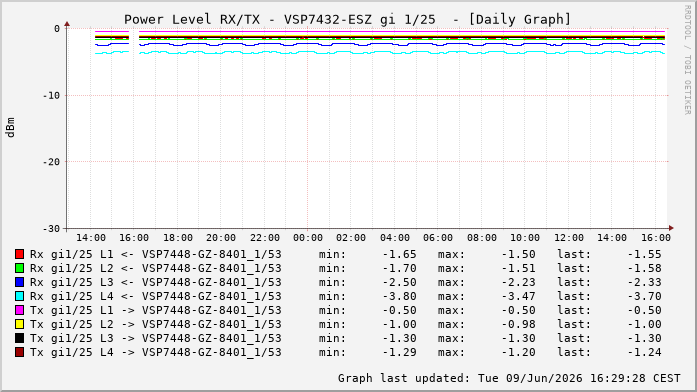Screen dimensions: 697x392
Task: Click the Rx L2 min value -1.70
Action: (x=400, y=268)
